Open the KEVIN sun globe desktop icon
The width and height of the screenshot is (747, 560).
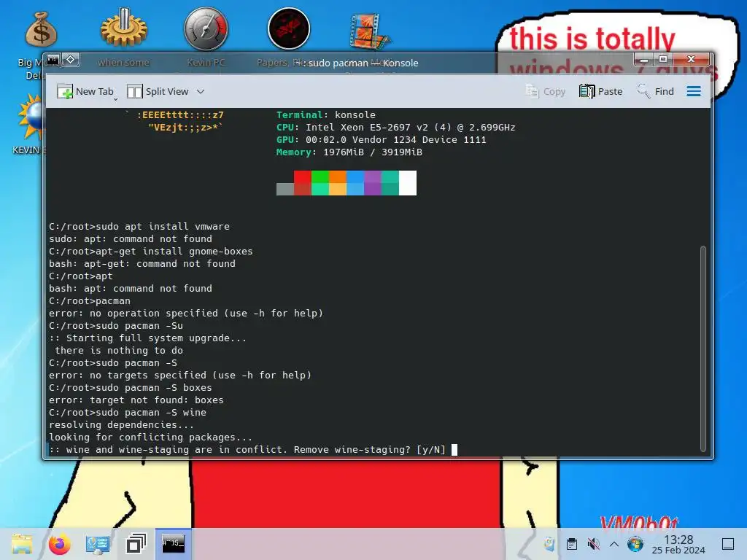[x=31, y=117]
